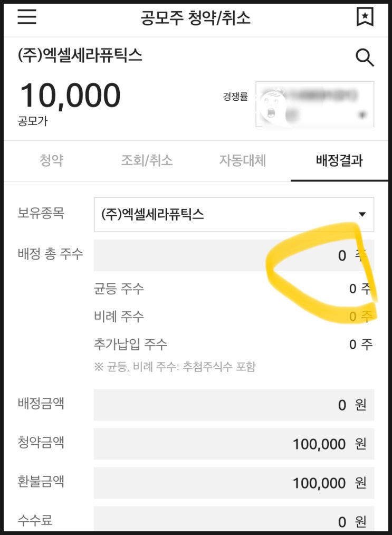Image resolution: width=392 pixels, height=535 pixels.
Task: Click the 10,000 공모가 price
Action: click(70, 95)
